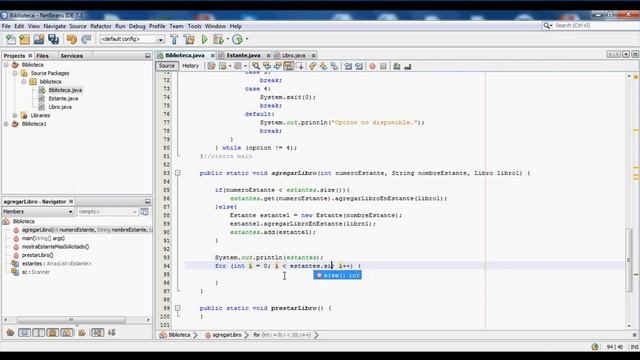This screenshot has height=360, width=640.
Task: Toggle Rectangular Selection in editor toolbar
Action: [x=300, y=66]
